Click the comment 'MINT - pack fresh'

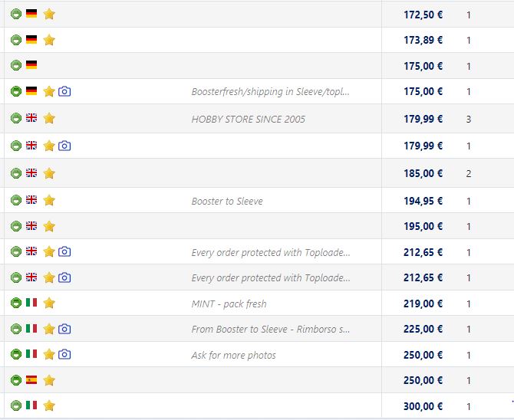click(x=229, y=304)
